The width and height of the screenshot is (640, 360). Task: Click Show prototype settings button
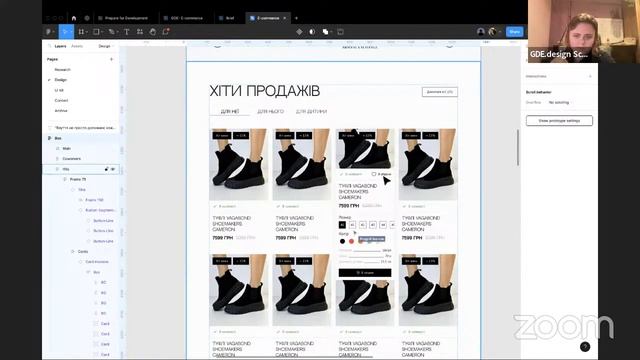(559, 121)
